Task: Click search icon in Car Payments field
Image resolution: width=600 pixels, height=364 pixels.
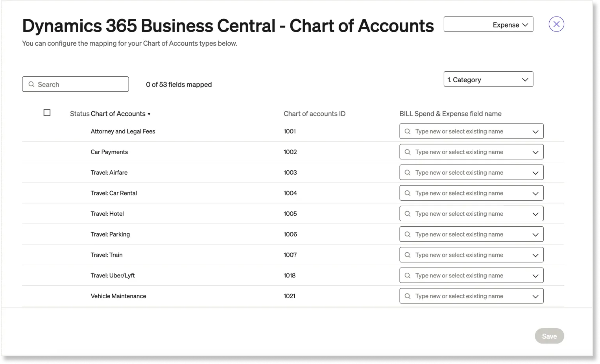Action: pos(408,152)
